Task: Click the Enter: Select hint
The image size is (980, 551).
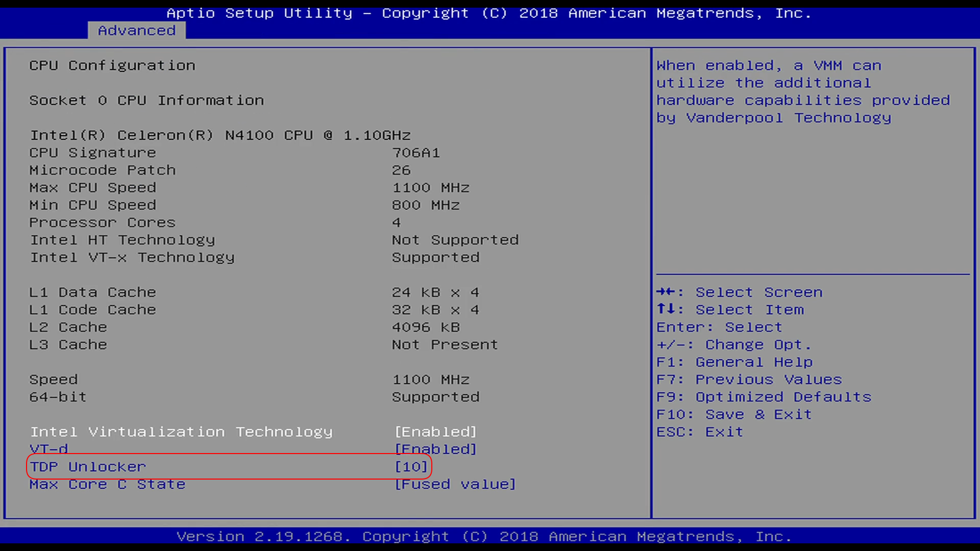Action: [719, 327]
